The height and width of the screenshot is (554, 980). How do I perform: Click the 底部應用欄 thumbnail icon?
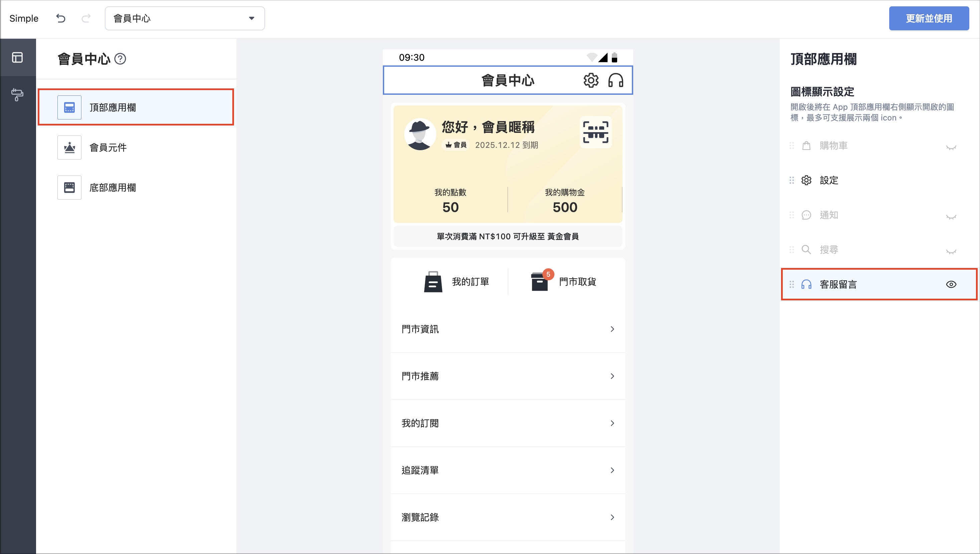click(69, 188)
